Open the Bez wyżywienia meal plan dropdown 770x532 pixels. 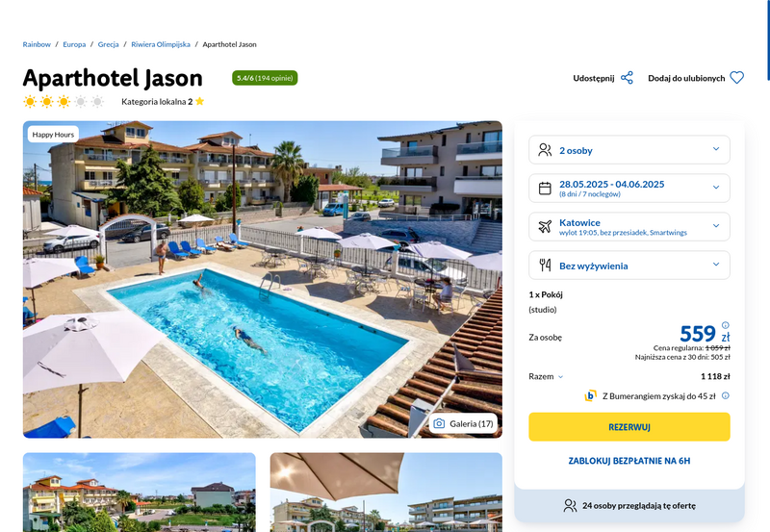click(x=629, y=266)
